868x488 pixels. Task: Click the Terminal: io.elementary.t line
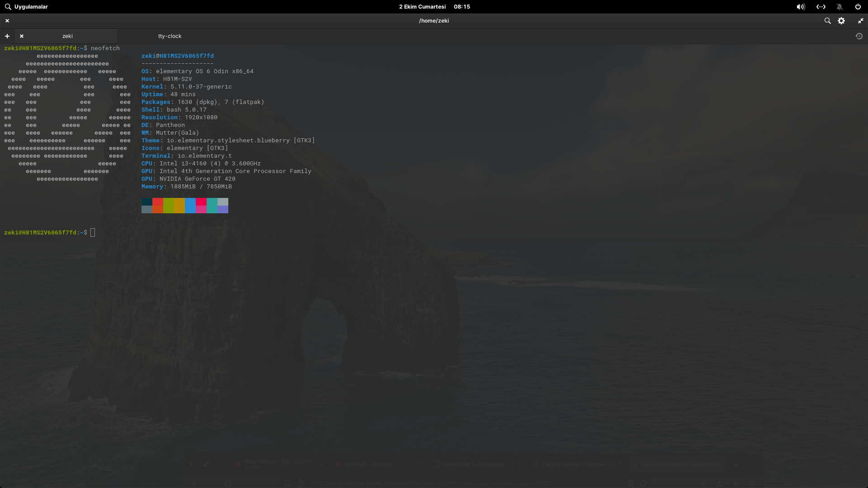coord(187,156)
